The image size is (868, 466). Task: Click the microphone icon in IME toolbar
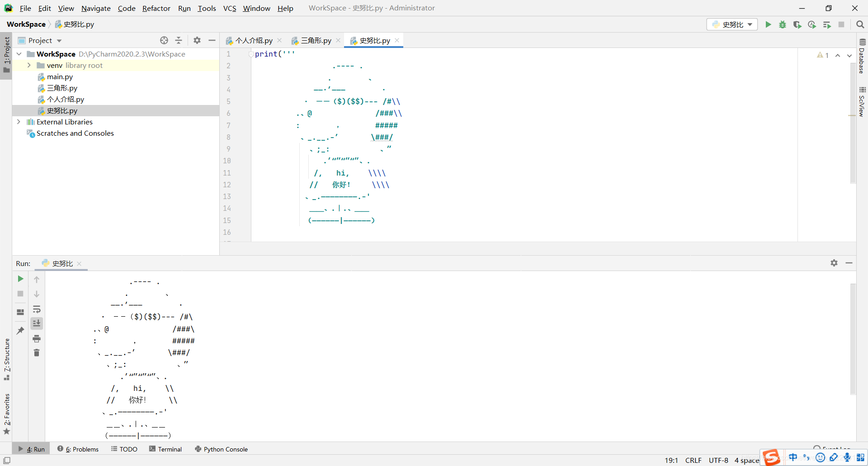pyautogui.click(x=847, y=457)
